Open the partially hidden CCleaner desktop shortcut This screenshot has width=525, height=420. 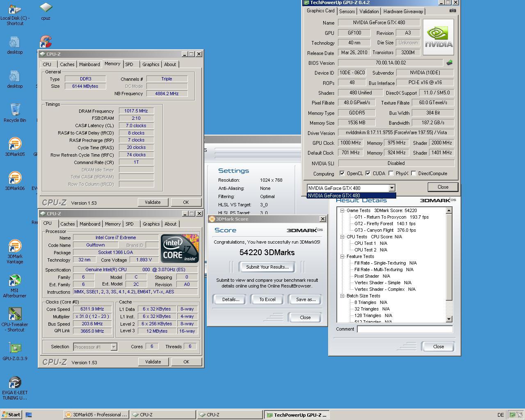tap(45, 41)
